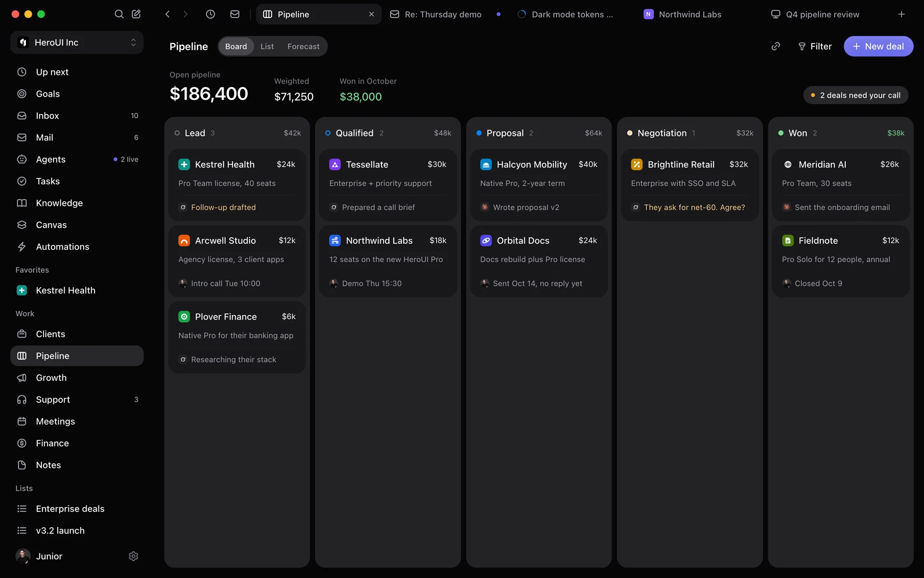Add a new tab with plus icon

coord(901,14)
